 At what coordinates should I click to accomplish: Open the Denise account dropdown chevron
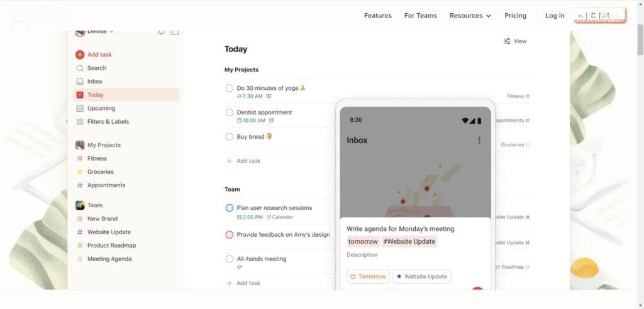point(111,31)
